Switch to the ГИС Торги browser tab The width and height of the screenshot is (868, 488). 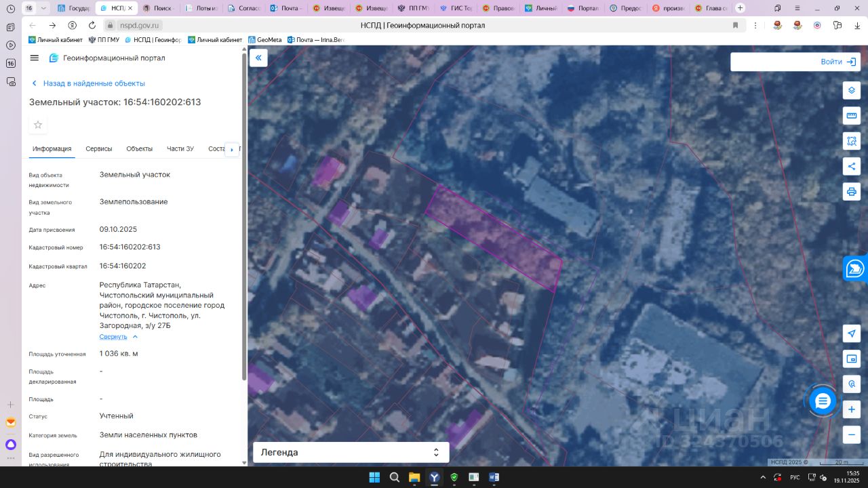(456, 8)
